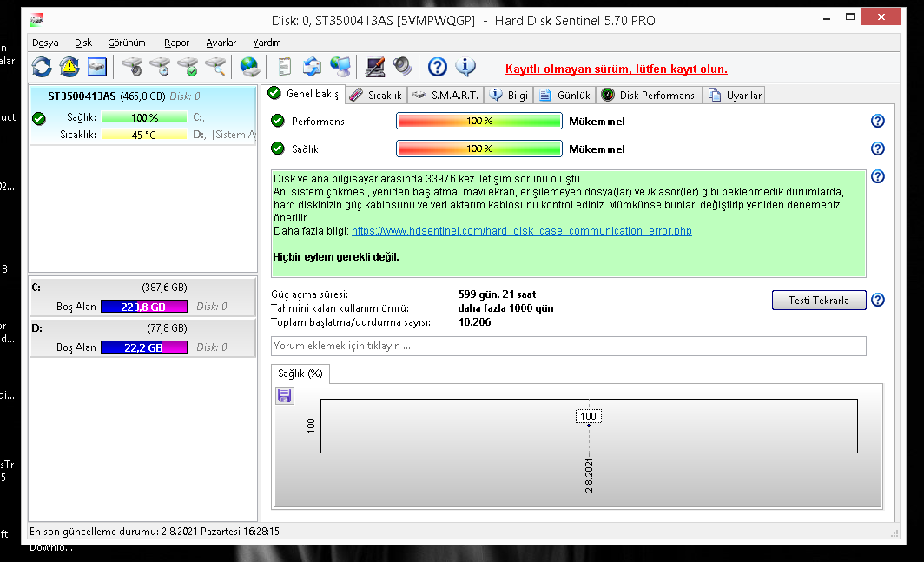The width and height of the screenshot is (924, 562).
Task: Click the Kayıtlı olmayan sürüm registration link
Action: tap(617, 69)
